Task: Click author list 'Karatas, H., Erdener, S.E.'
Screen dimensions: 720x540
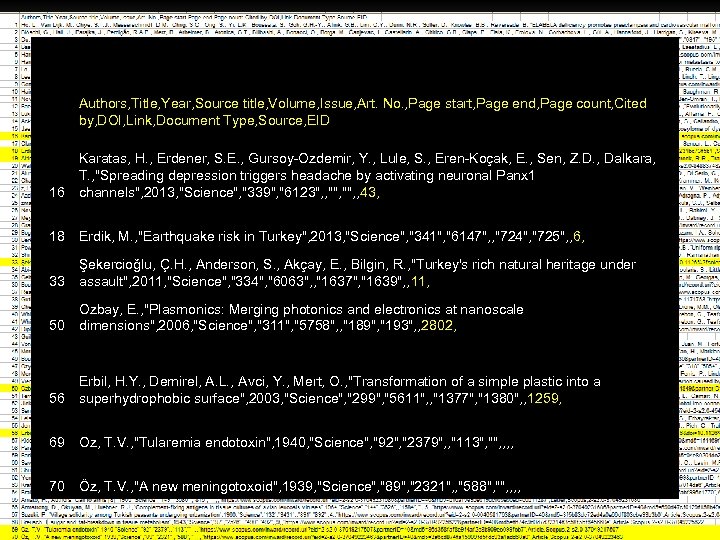Action: click(160, 158)
